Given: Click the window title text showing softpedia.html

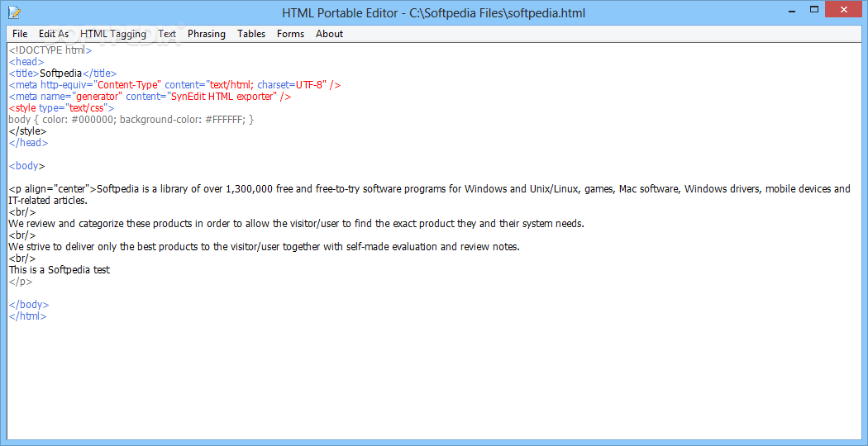Looking at the screenshot, I should 433,12.
